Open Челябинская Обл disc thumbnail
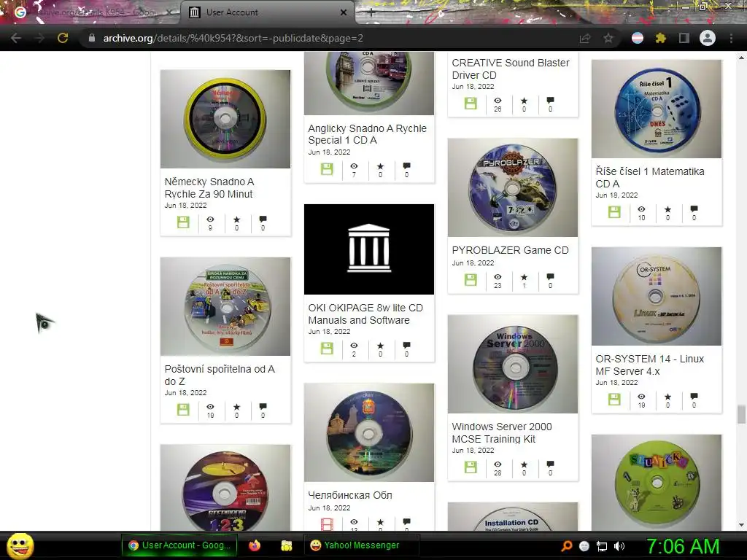The image size is (747, 560). click(x=369, y=432)
